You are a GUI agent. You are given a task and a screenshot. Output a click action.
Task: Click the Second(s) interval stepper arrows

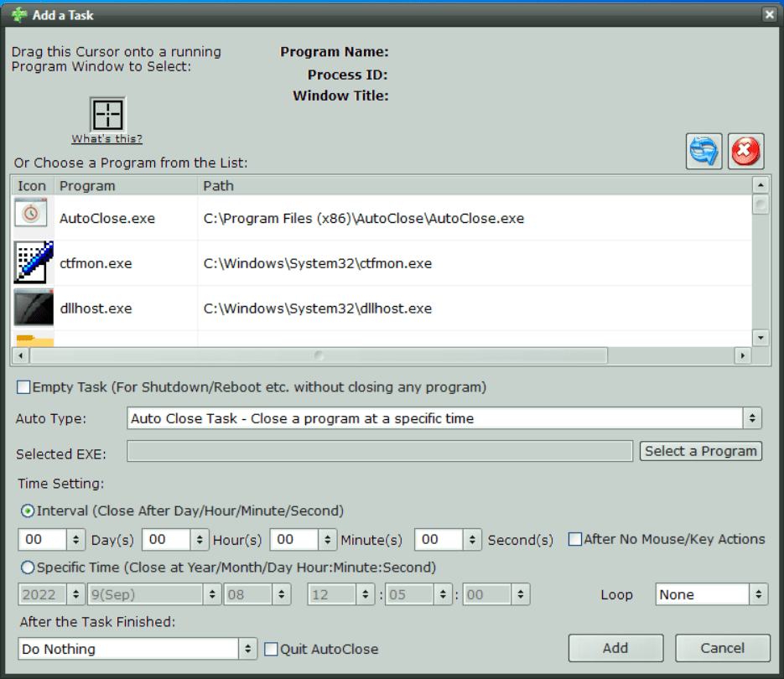[472, 540]
